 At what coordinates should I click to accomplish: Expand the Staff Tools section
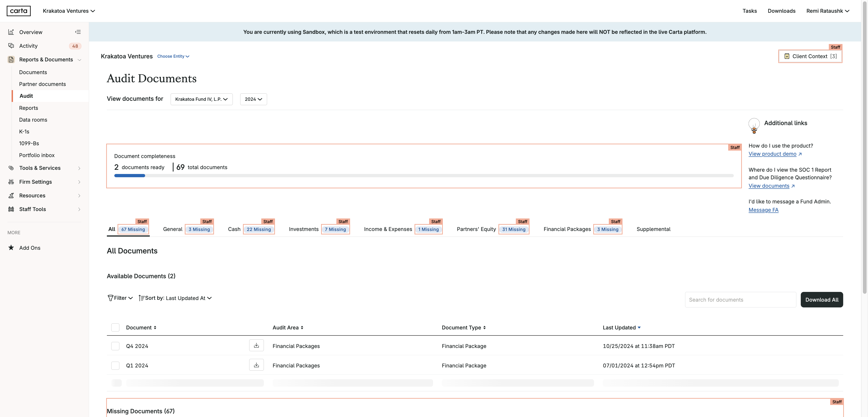(x=80, y=209)
